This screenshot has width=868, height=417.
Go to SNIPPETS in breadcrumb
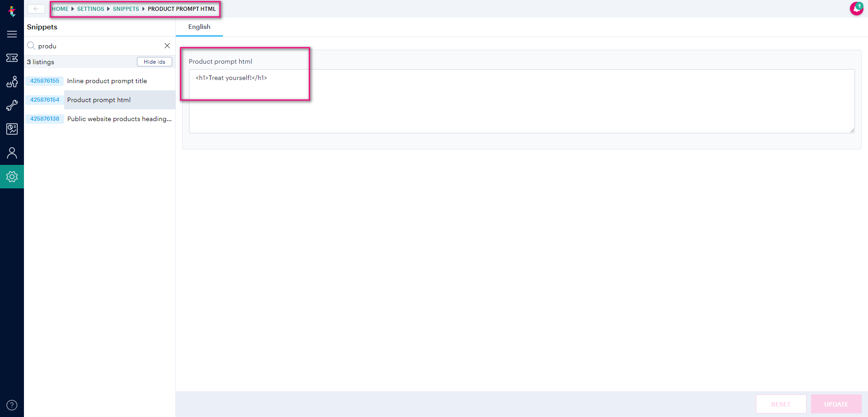pyautogui.click(x=126, y=9)
